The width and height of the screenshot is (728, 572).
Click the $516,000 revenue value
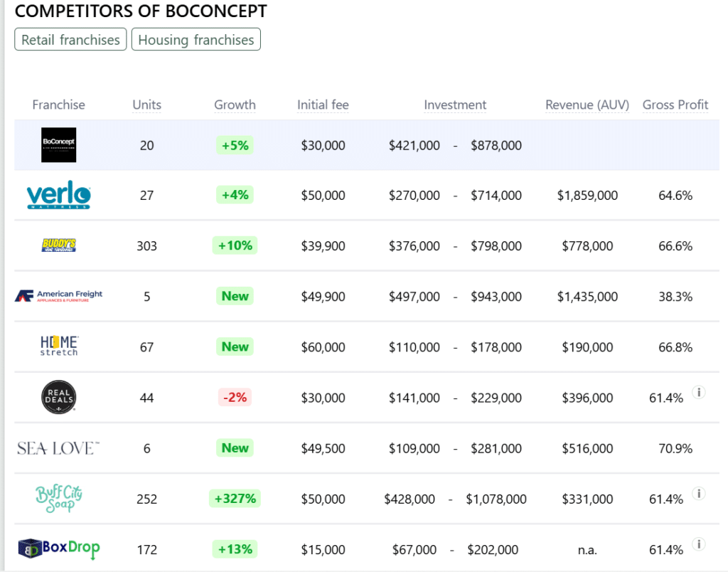point(587,448)
